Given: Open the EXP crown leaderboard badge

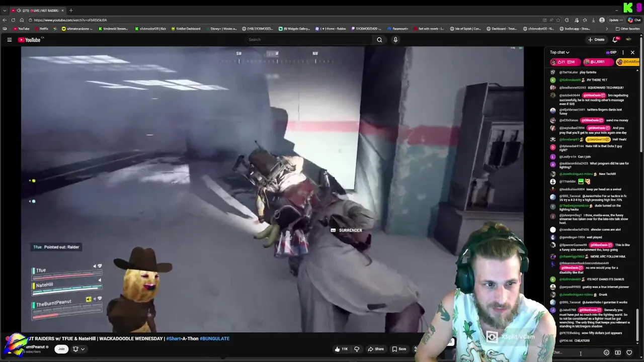Looking at the screenshot, I should (611, 52).
